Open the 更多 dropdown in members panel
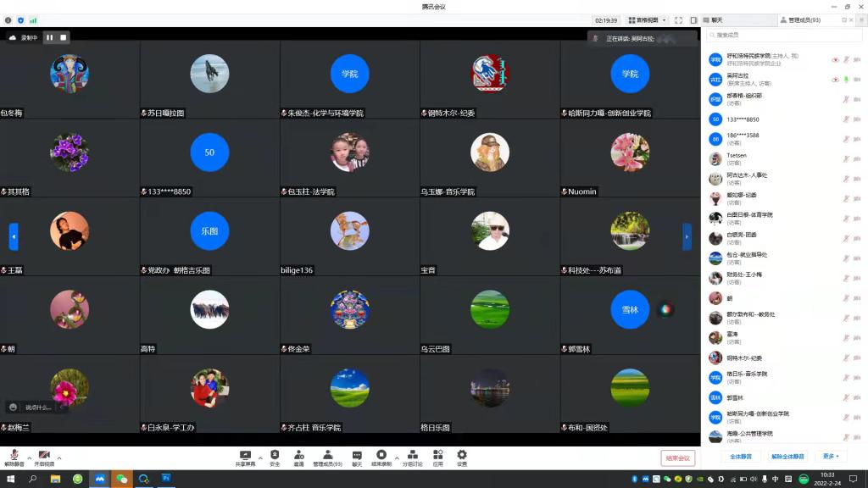Viewport: 868px width, 488px height. (x=830, y=457)
